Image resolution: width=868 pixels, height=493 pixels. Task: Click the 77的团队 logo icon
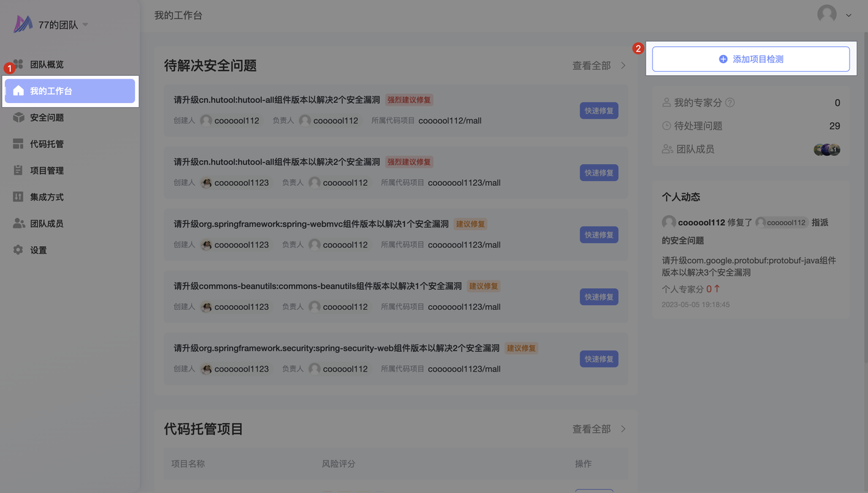tap(23, 24)
